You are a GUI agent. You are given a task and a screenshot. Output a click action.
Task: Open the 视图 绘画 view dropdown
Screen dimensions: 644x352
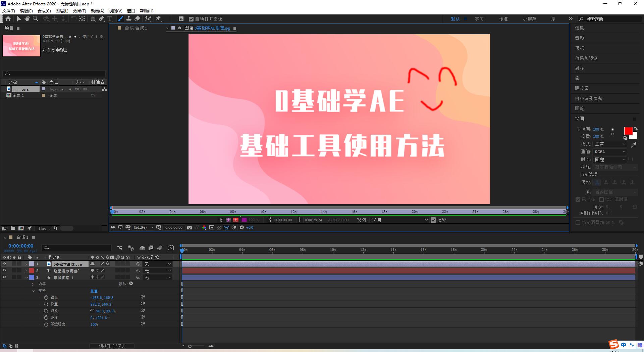[399, 220]
